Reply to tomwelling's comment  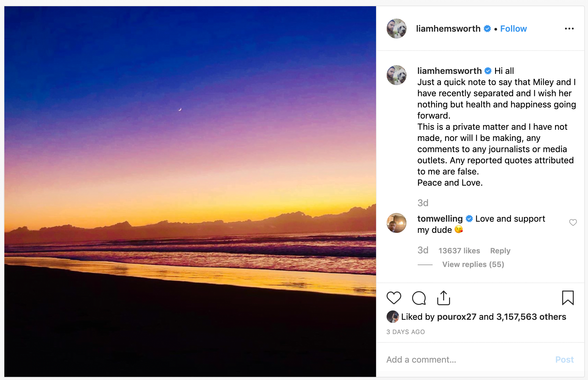pos(500,251)
